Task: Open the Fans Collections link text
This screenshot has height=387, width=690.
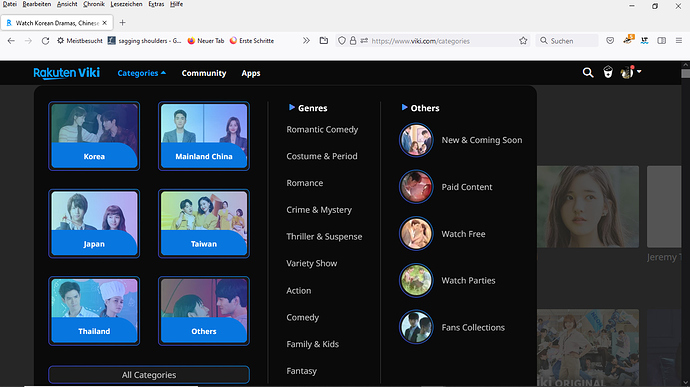Action: 473,328
